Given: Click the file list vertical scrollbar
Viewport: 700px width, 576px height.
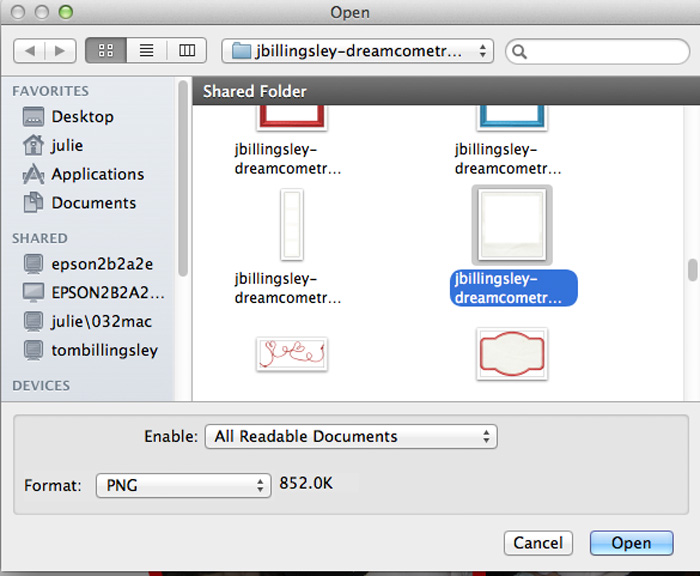Looking at the screenshot, I should (692, 270).
